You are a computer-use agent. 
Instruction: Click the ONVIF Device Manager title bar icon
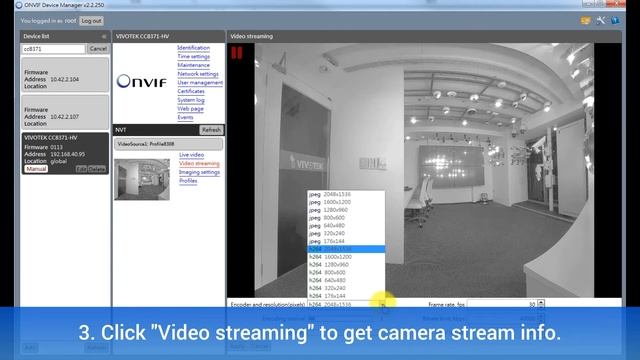(x=19, y=5)
